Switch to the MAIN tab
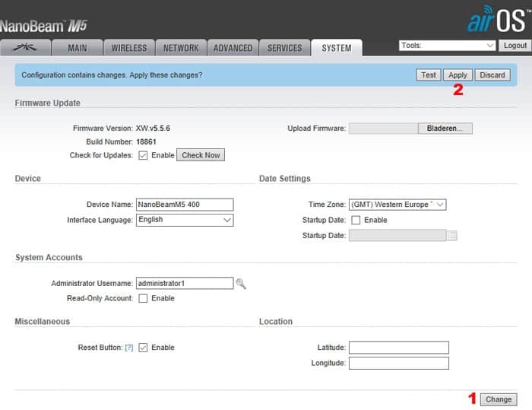532x410 pixels. pyautogui.click(x=78, y=48)
